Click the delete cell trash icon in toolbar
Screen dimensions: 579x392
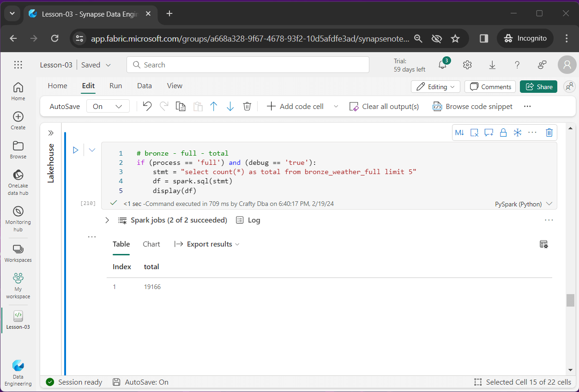pos(247,106)
